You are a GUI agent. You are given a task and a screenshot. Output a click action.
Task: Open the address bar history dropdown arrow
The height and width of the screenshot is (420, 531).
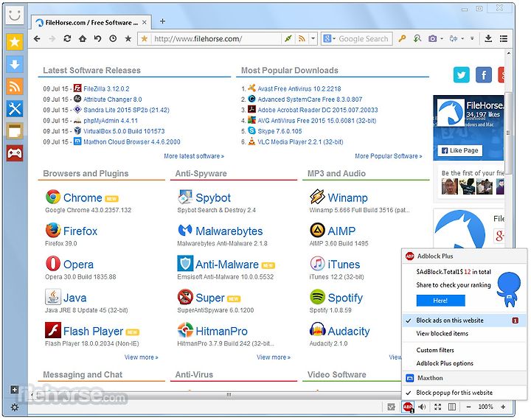[313, 38]
